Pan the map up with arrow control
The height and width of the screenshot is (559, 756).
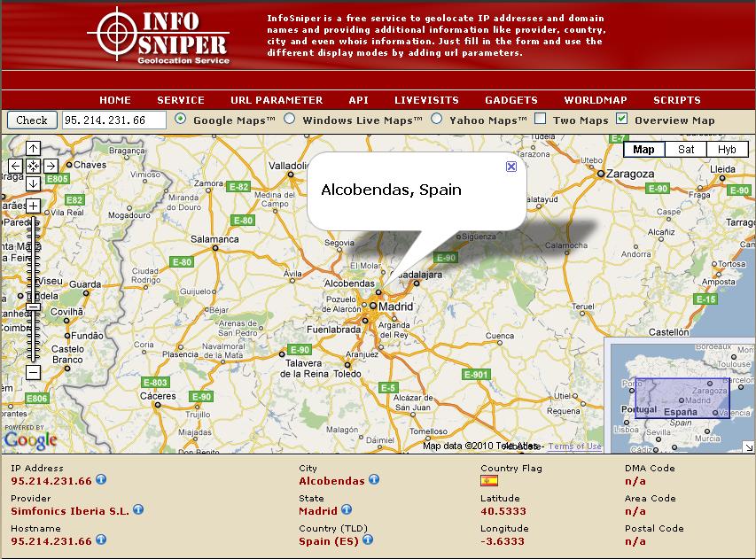[x=33, y=149]
